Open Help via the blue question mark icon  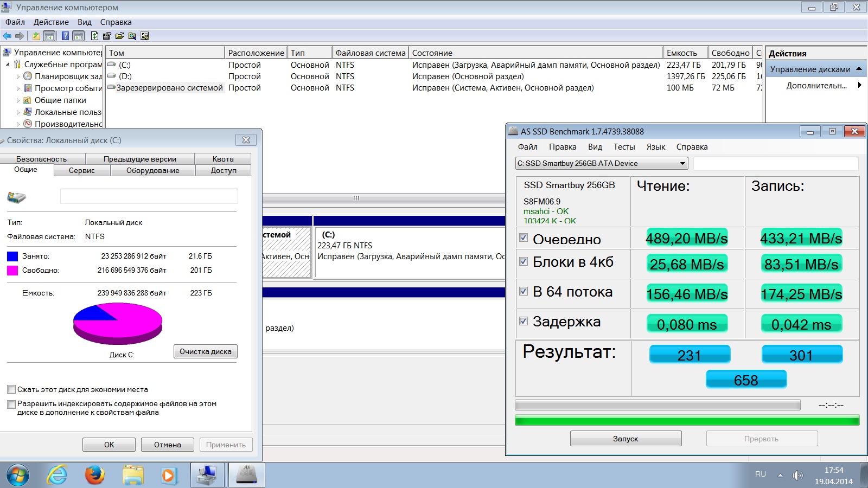click(66, 36)
